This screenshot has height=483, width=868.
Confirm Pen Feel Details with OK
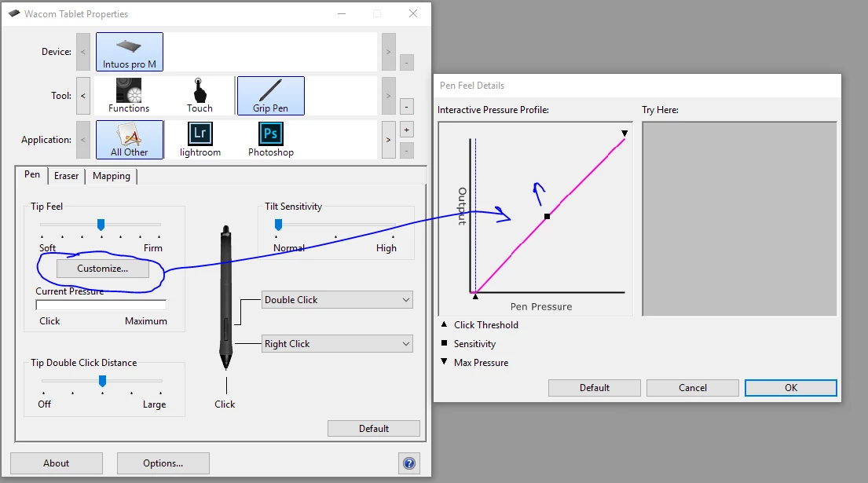pos(790,388)
